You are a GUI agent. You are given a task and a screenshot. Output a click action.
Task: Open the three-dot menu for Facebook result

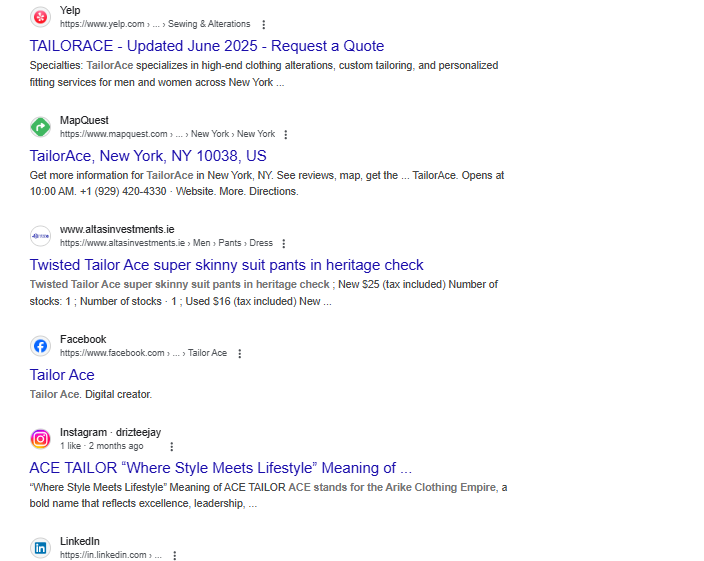240,353
